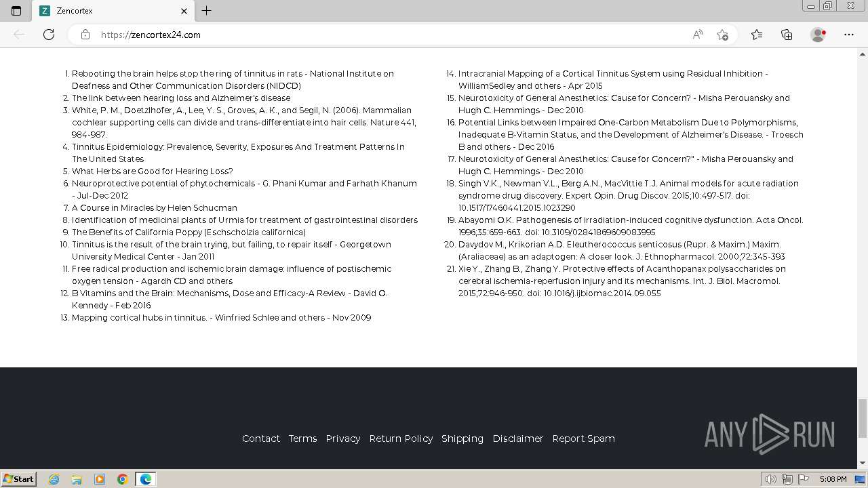
Task: Open File Explorer from taskbar
Action: click(77, 479)
